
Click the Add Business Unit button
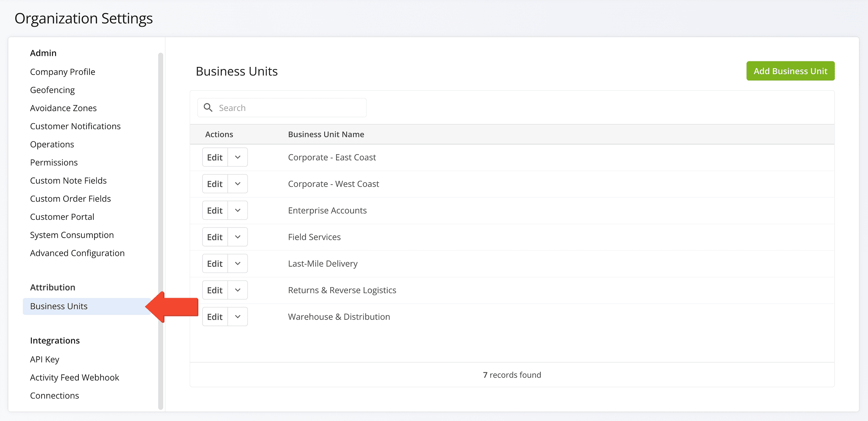pyautogui.click(x=790, y=71)
